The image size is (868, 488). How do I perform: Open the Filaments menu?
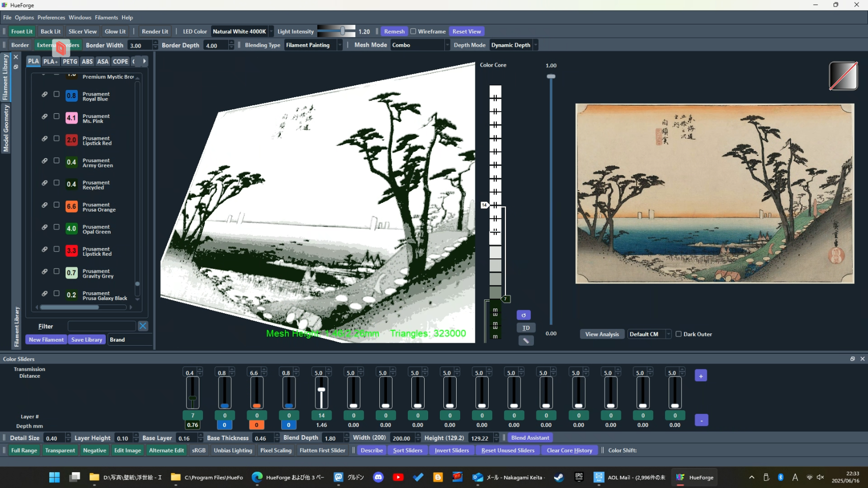pyautogui.click(x=106, y=17)
